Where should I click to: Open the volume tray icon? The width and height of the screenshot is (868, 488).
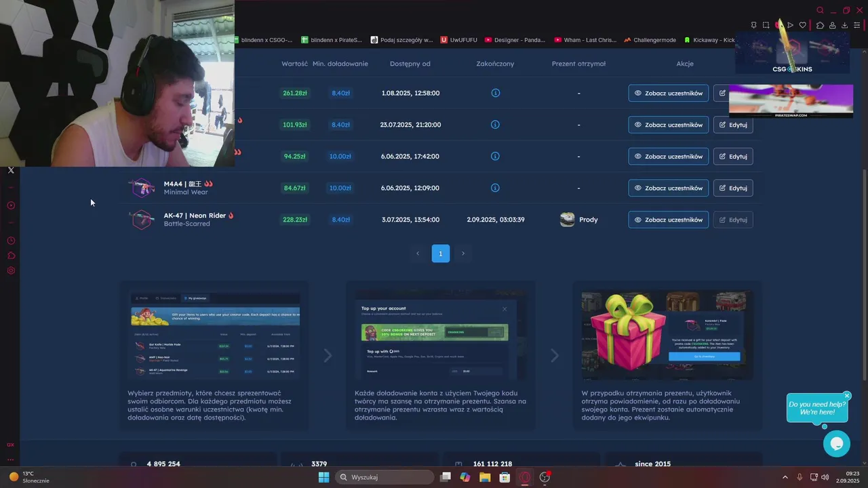click(825, 477)
